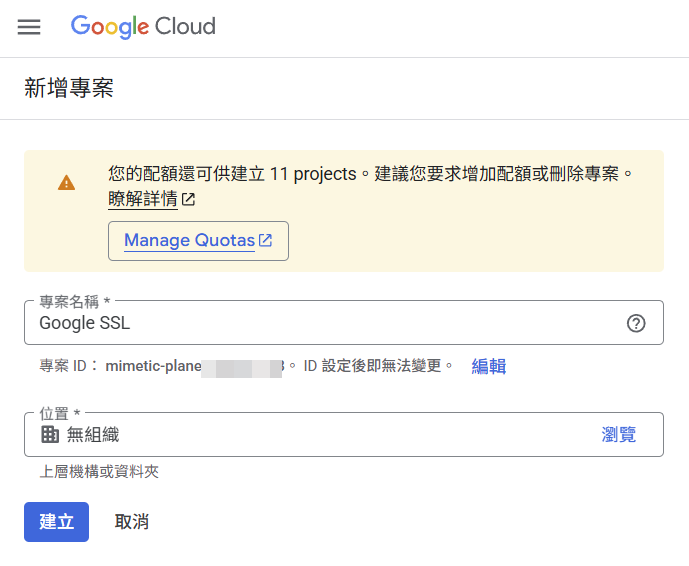Click the Google Cloud logo
Image resolution: width=689 pixels, height=566 pixels.
pos(143,26)
